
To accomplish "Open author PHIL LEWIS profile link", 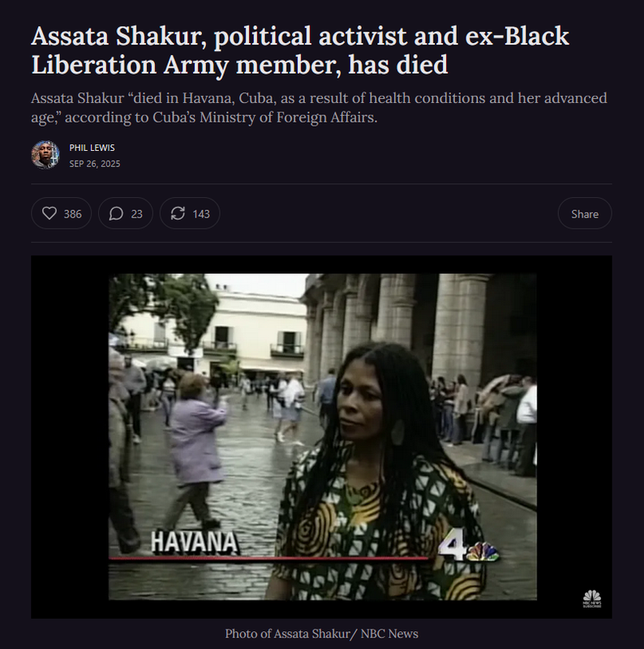I will click(92, 148).
